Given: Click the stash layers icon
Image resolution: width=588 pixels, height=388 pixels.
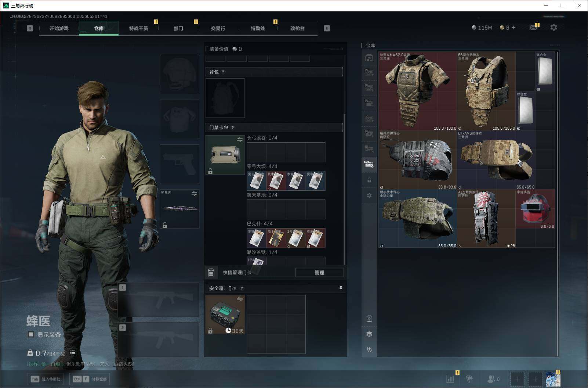Looking at the screenshot, I should click(x=369, y=334).
